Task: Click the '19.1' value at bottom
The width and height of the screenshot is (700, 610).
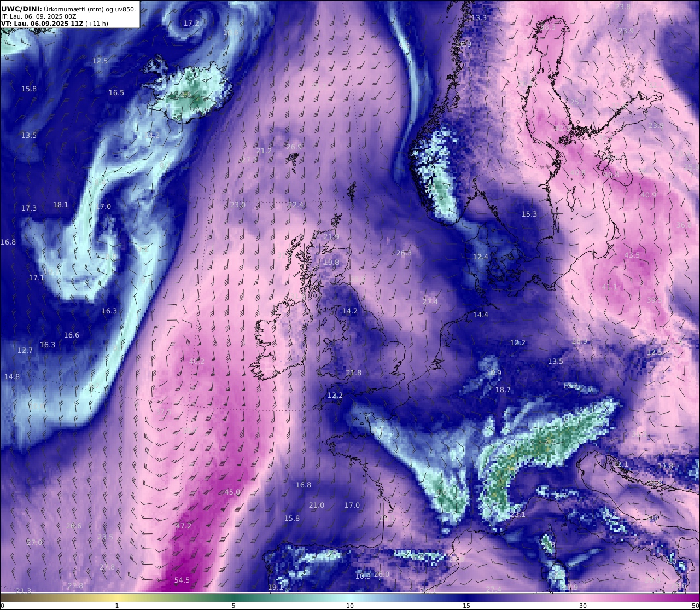Action: pyautogui.click(x=276, y=588)
